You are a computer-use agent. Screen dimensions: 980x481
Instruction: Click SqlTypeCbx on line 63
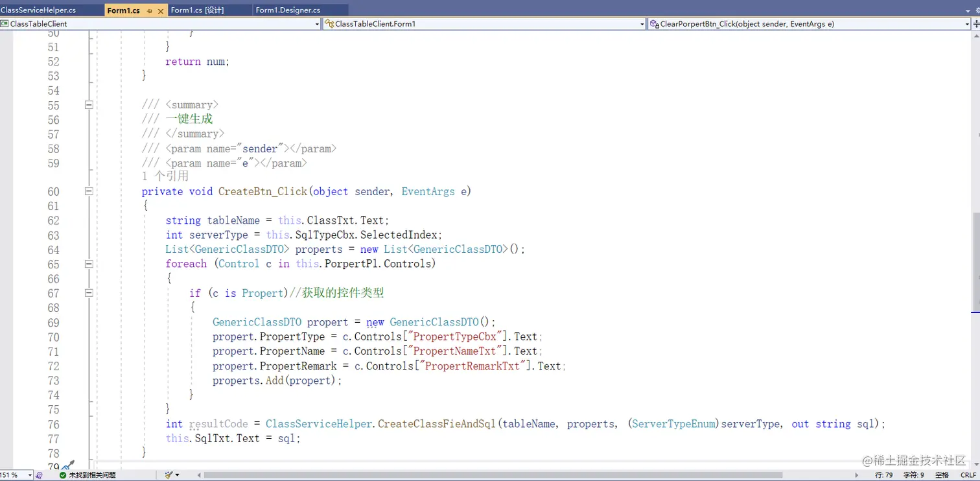[x=325, y=235]
